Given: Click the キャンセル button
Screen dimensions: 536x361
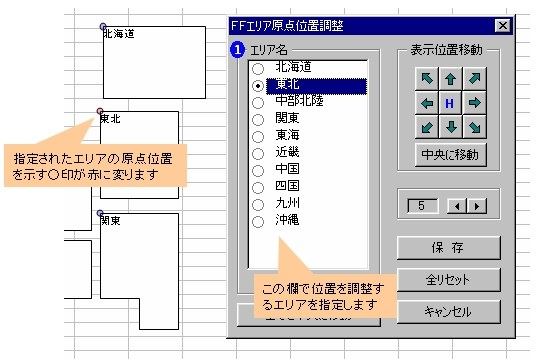Looking at the screenshot, I should tap(448, 312).
